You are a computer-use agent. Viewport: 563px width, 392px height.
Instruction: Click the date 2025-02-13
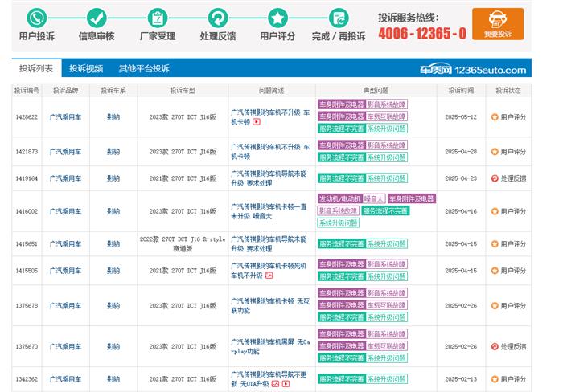pos(461,378)
